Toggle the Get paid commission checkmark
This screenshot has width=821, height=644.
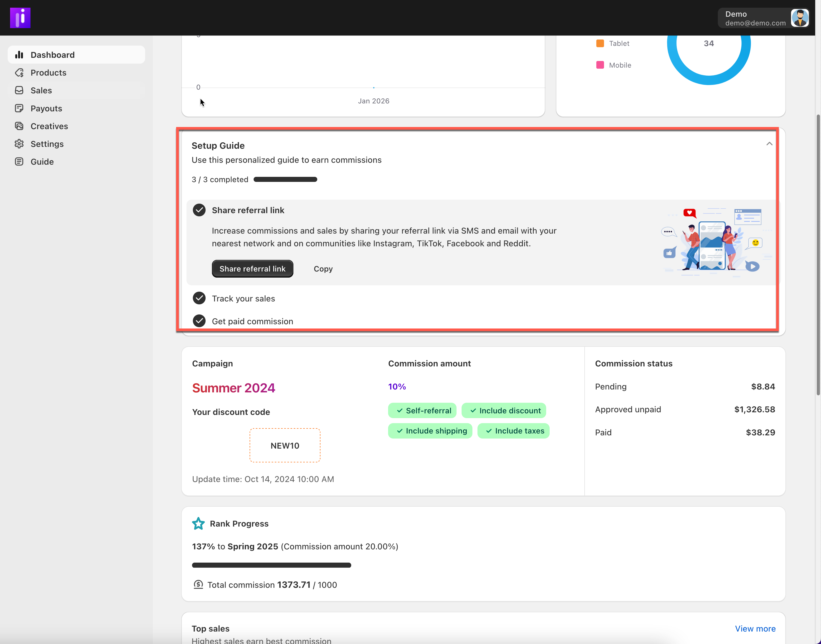(x=199, y=321)
